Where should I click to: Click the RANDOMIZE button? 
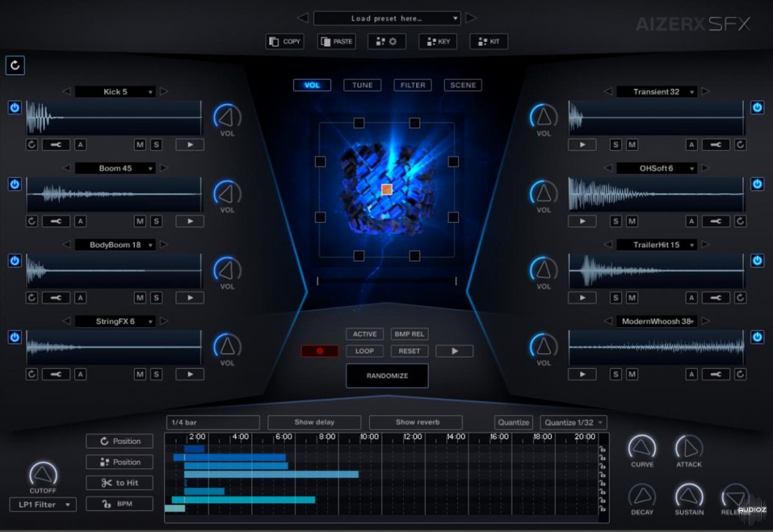click(387, 375)
